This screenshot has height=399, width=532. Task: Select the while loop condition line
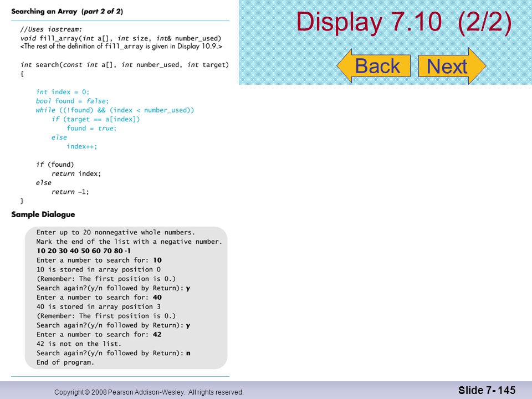click(x=115, y=110)
